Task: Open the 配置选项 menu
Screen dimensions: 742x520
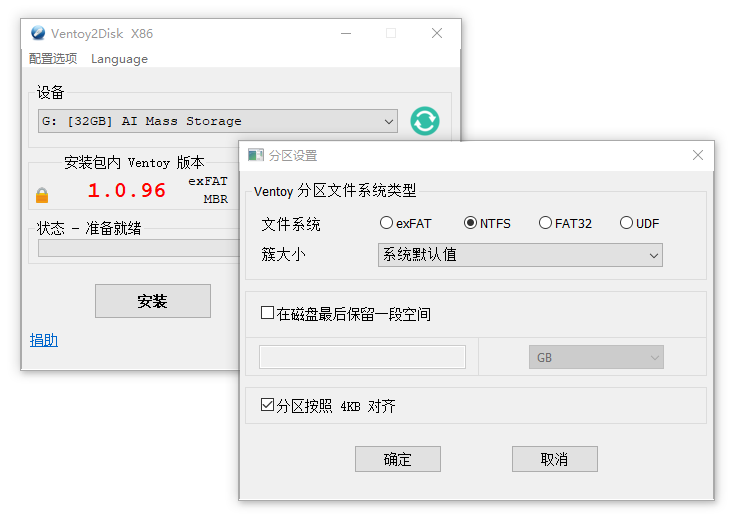Action: pos(53,59)
